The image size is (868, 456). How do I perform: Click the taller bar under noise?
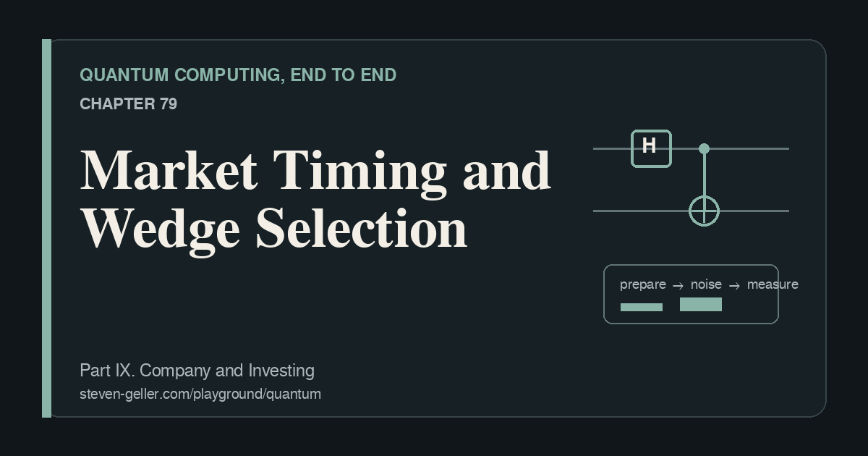pos(701,304)
